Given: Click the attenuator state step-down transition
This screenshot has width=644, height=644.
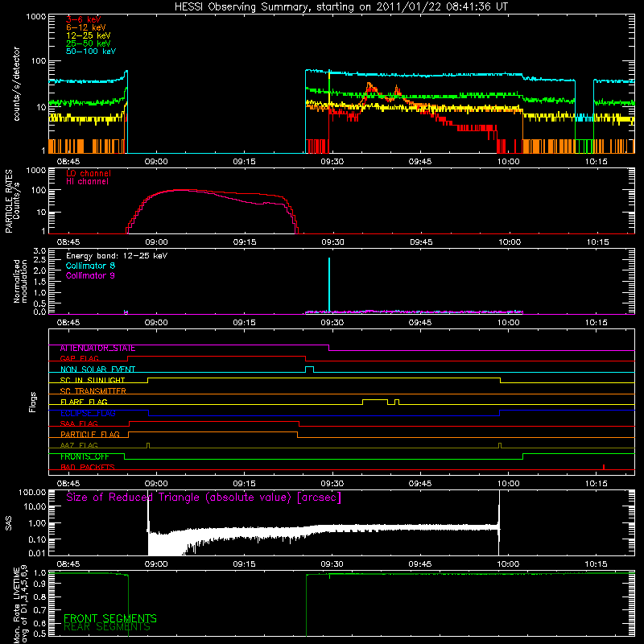Looking at the screenshot, I should 329,348.
